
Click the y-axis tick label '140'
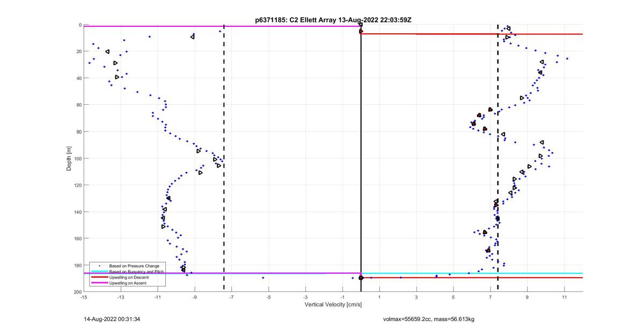77,212
